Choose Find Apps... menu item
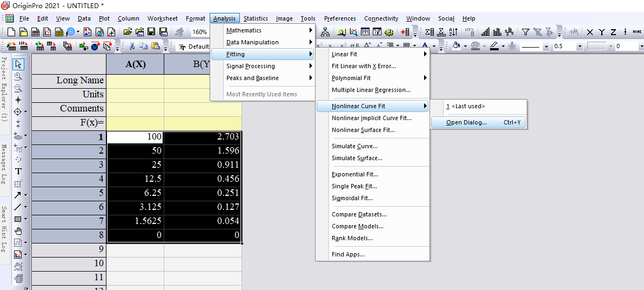 [372, 255]
